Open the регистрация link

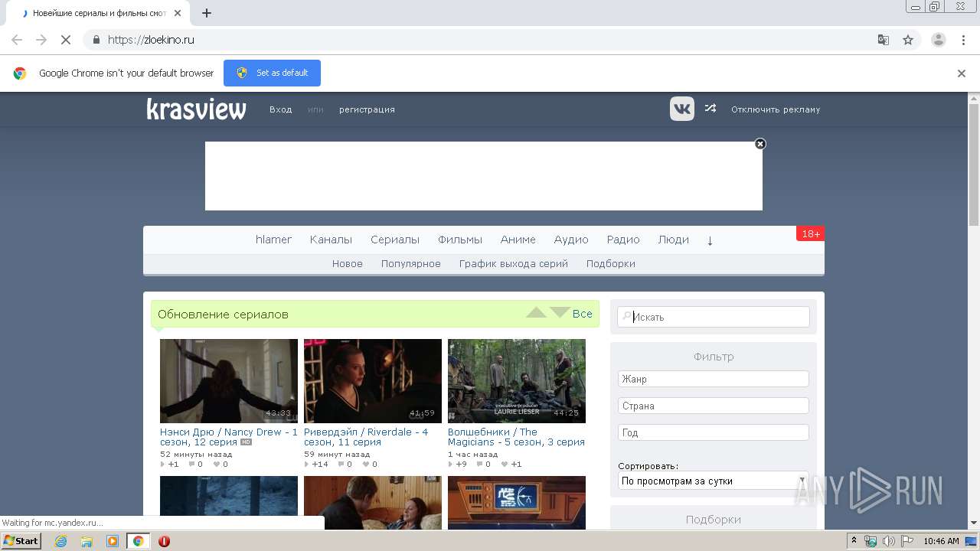(367, 109)
